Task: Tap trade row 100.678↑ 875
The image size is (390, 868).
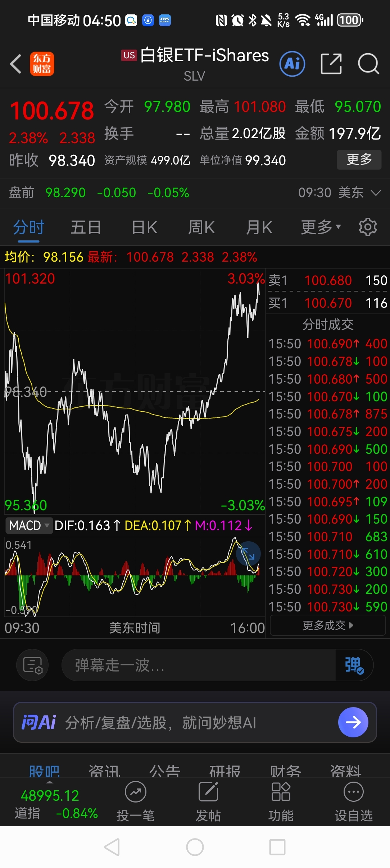Action: (328, 414)
